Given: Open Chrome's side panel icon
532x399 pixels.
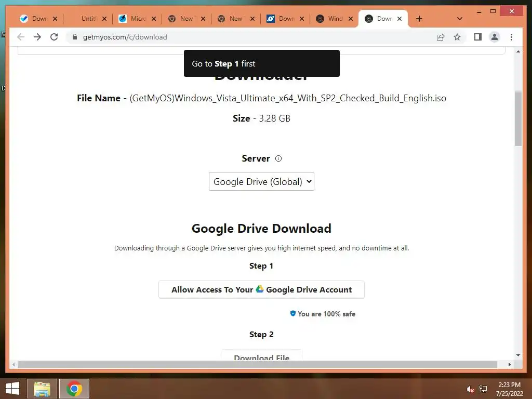Looking at the screenshot, I should (x=478, y=37).
